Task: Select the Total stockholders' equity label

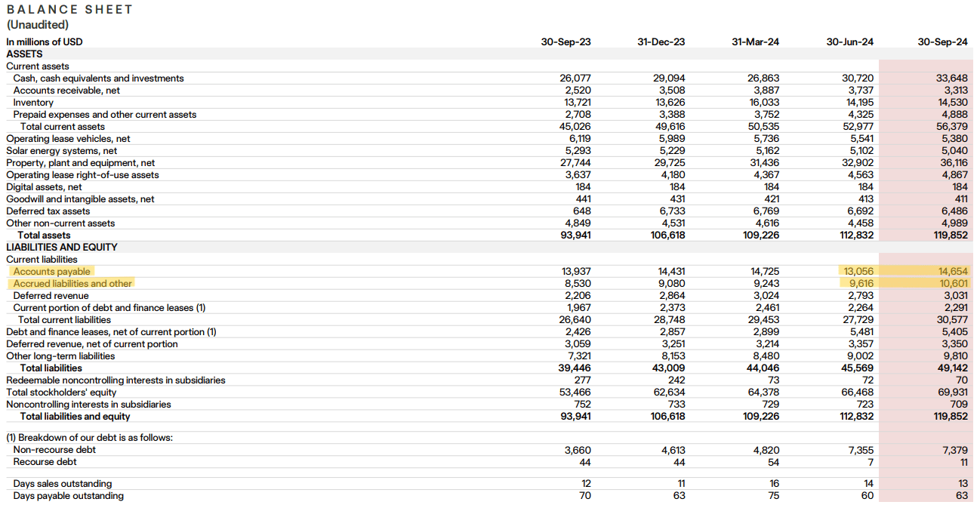Action: tap(61, 393)
